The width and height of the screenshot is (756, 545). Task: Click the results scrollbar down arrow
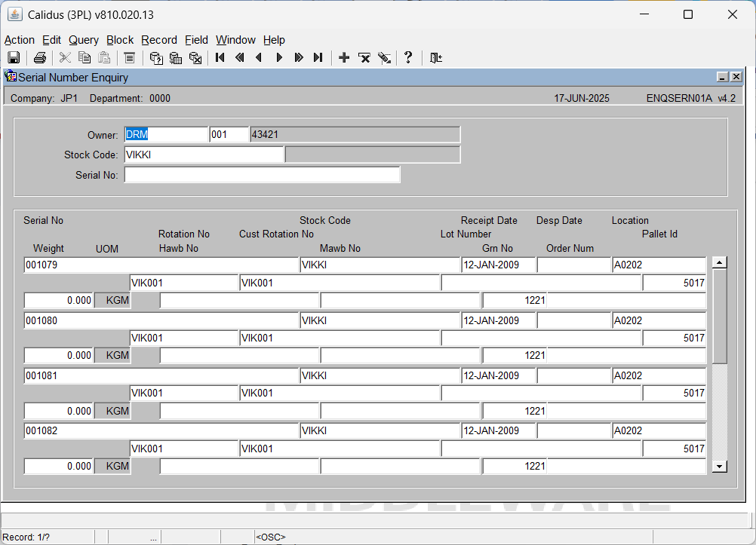tap(719, 466)
